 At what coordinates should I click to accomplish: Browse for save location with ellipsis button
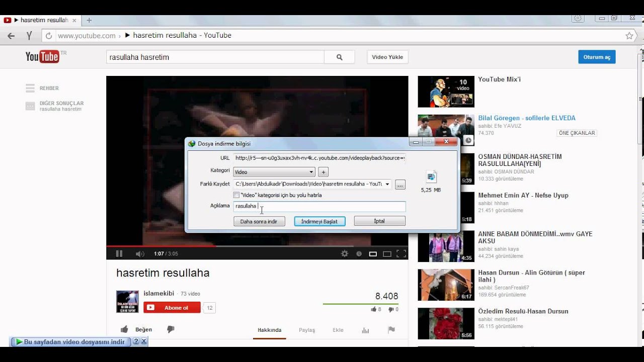(400, 185)
